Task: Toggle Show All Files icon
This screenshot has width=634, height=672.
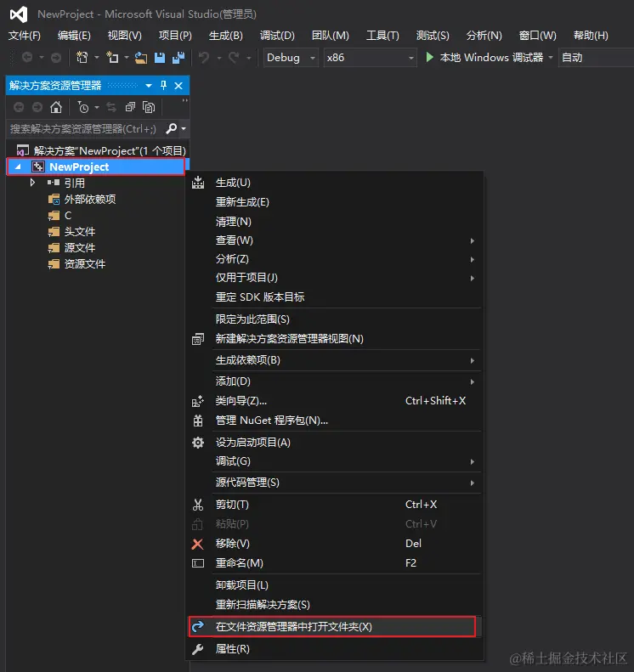Action: pos(149,107)
